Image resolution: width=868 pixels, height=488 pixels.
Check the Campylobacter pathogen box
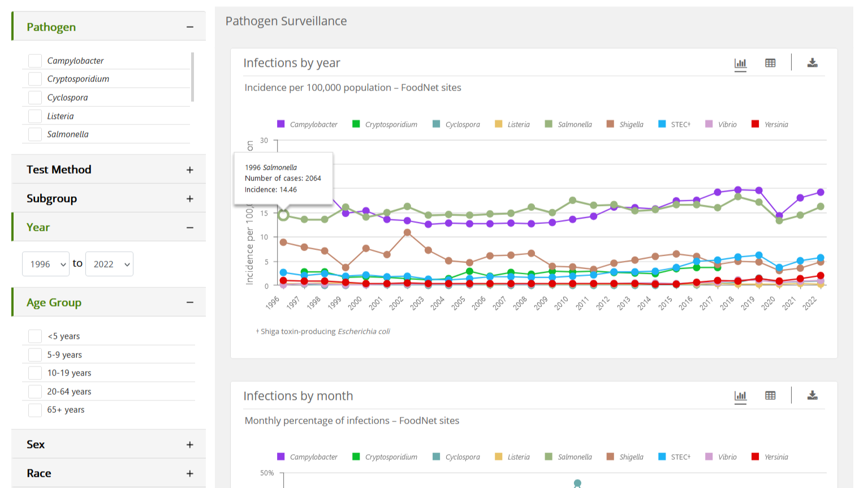coord(35,61)
